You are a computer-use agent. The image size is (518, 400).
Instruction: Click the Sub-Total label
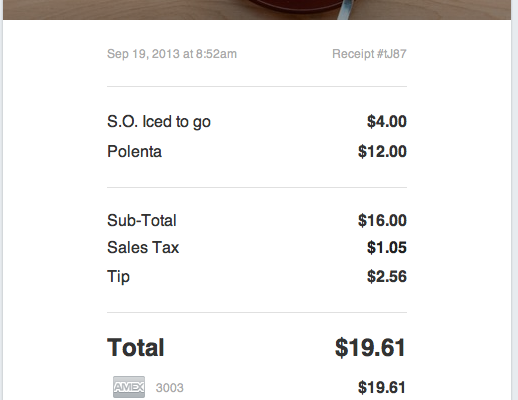[x=142, y=220]
